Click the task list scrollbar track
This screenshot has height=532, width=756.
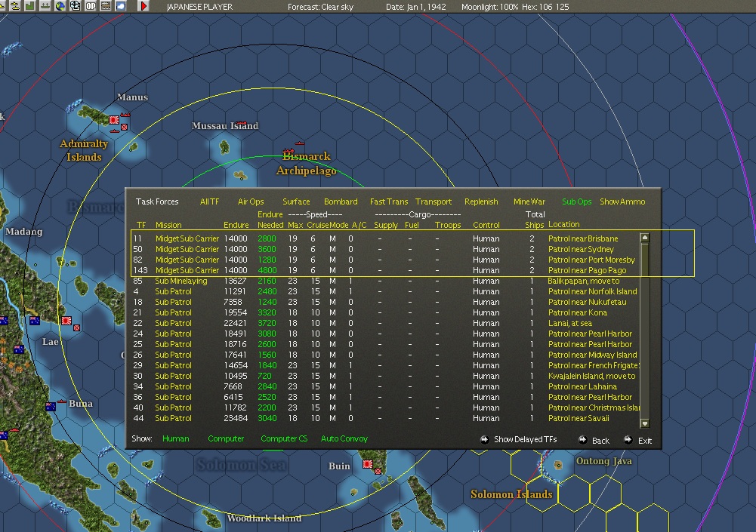pyautogui.click(x=645, y=331)
